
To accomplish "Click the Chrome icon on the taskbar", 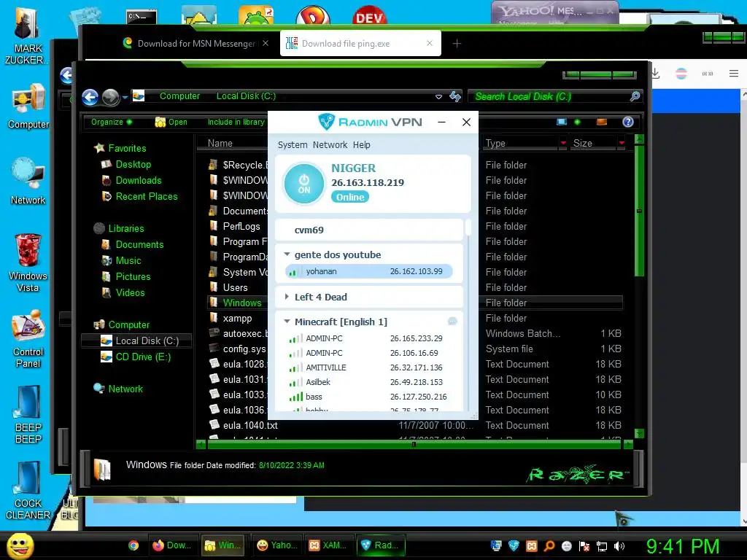I will pyautogui.click(x=133, y=545).
